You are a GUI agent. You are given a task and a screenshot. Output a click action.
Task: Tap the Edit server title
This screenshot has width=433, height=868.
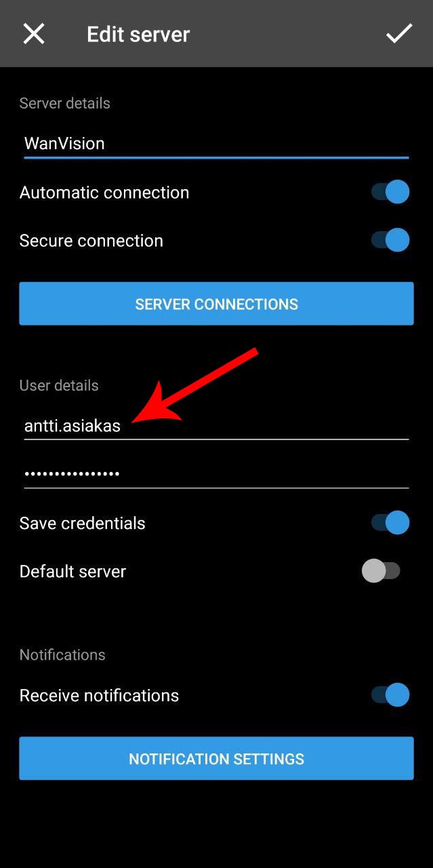[x=138, y=34]
